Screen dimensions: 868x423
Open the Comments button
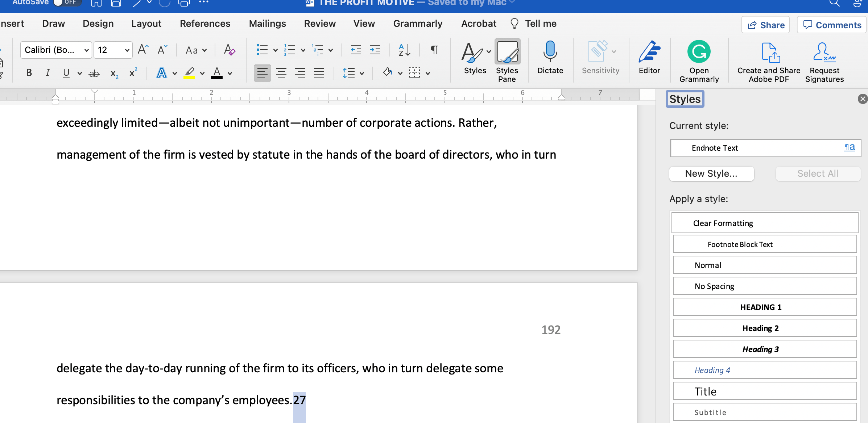tap(832, 25)
